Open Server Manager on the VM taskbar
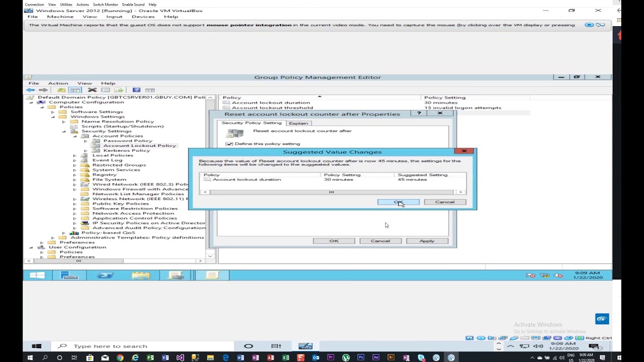 (x=69, y=275)
